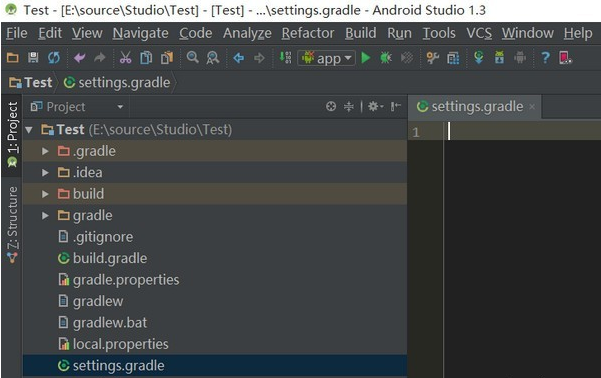
Task: Select the .gitignore file
Action: tap(215, 237)
